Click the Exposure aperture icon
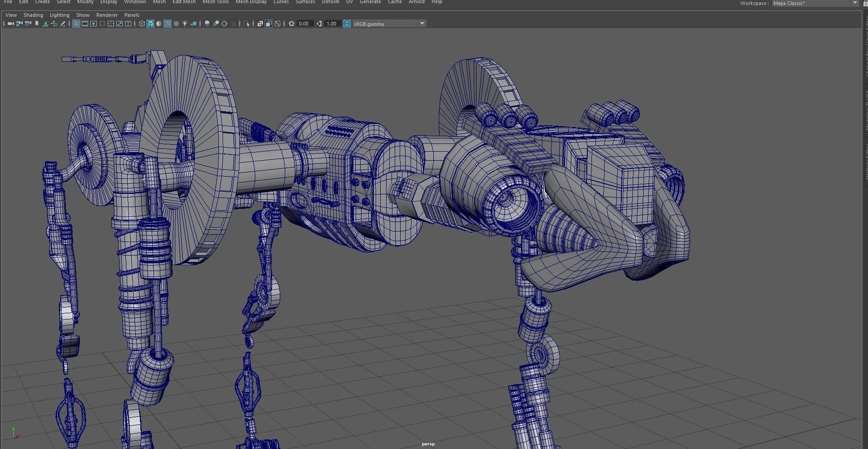The image size is (868, 449). pyautogui.click(x=292, y=24)
